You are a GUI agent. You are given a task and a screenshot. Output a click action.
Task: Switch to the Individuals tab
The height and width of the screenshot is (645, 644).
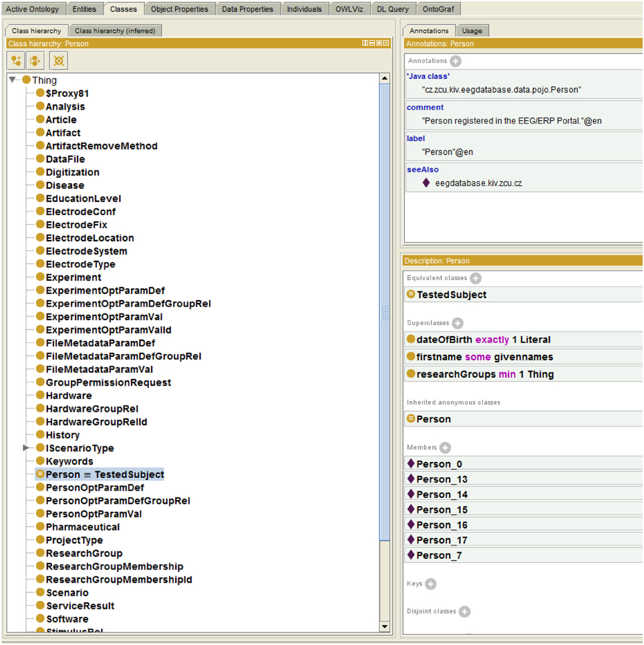[305, 9]
